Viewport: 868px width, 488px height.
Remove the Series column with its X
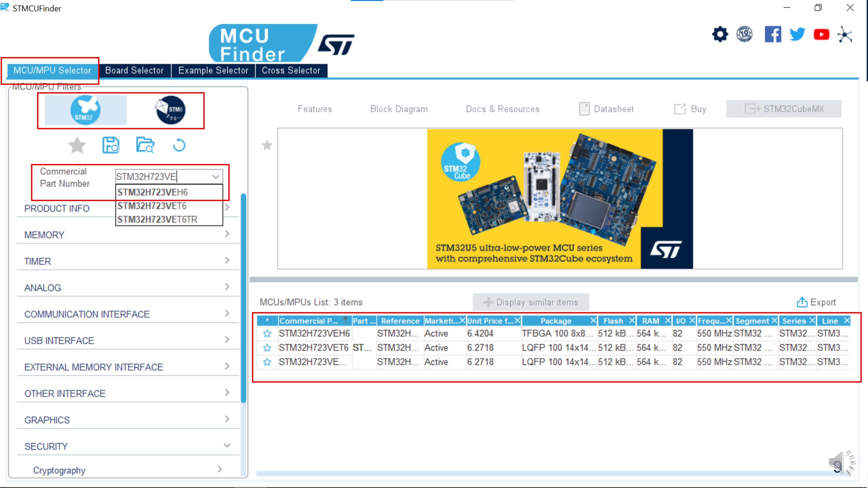pos(812,321)
